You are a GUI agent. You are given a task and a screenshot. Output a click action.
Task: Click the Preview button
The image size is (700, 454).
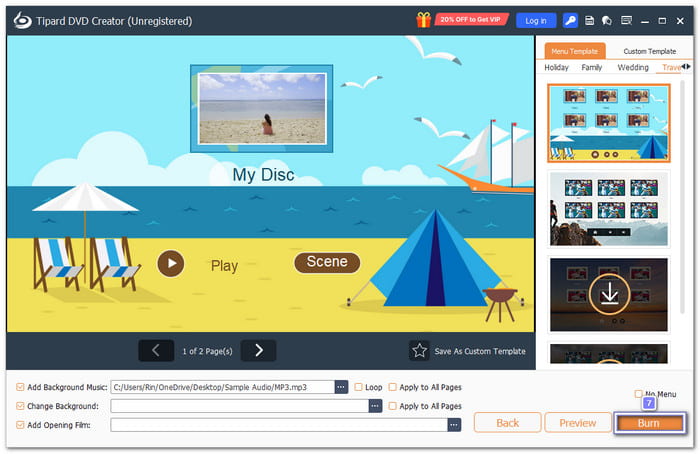point(578,423)
